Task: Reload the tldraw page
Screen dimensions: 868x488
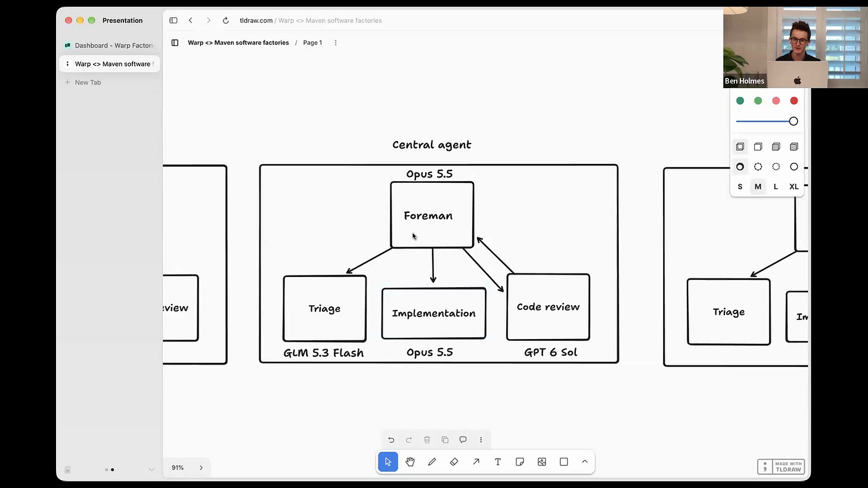Action: (226, 20)
